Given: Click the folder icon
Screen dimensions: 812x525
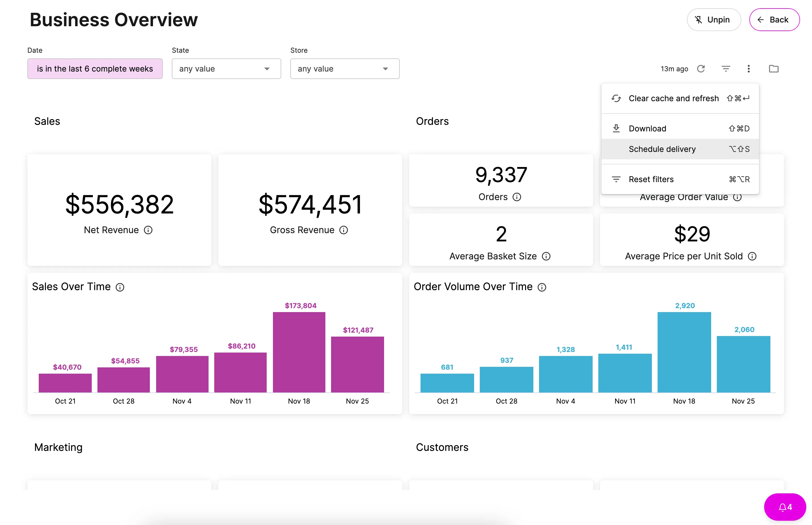Looking at the screenshot, I should point(774,69).
